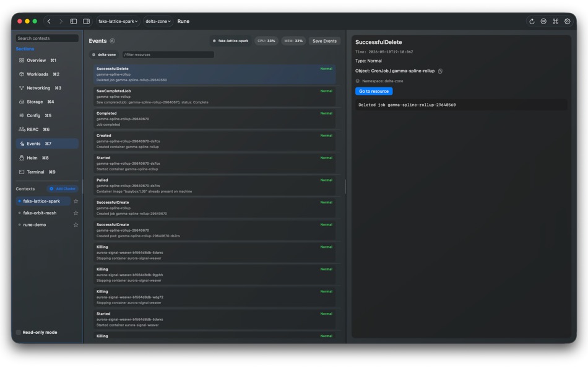The height and width of the screenshot is (368, 588).
Task: Open the Networking section
Action: coord(47,88)
